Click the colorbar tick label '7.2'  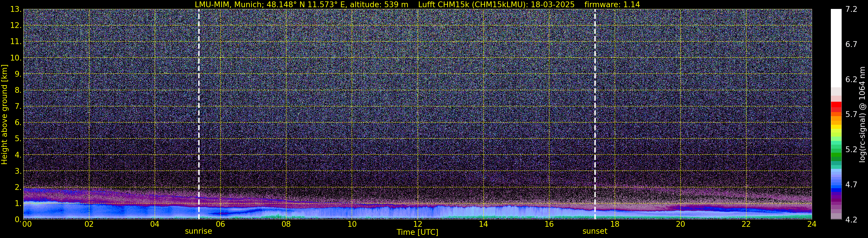click(851, 9)
